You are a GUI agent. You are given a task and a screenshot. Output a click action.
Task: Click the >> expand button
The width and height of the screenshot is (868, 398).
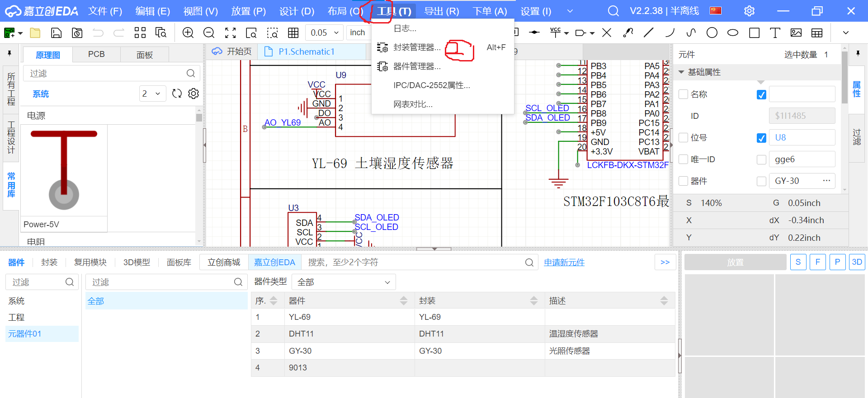point(665,262)
